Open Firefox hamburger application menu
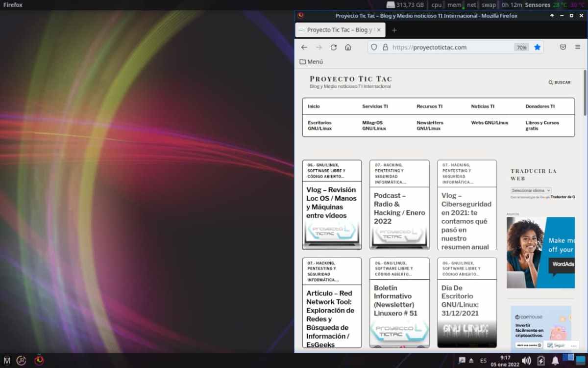Viewport: 588px width, 368px height. 578,48
